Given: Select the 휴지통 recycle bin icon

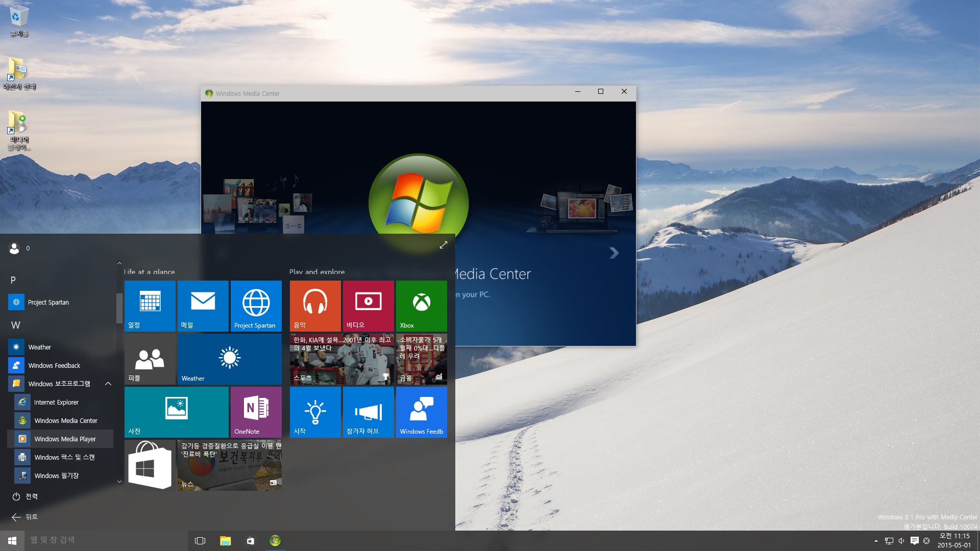Looking at the screenshot, I should click(x=19, y=21).
